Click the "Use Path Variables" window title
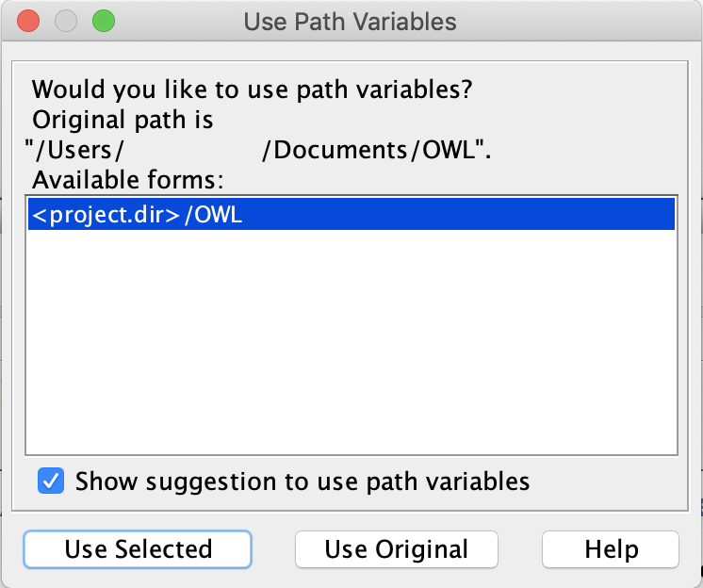The height and width of the screenshot is (588, 703). pyautogui.click(x=350, y=21)
